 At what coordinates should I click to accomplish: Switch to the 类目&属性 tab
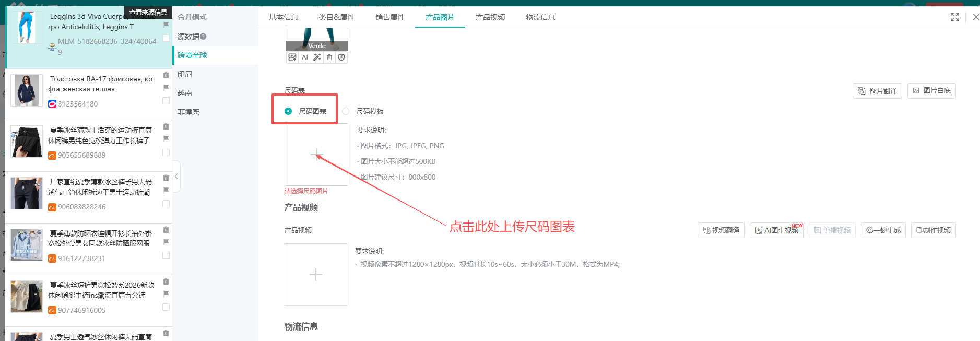coord(337,17)
